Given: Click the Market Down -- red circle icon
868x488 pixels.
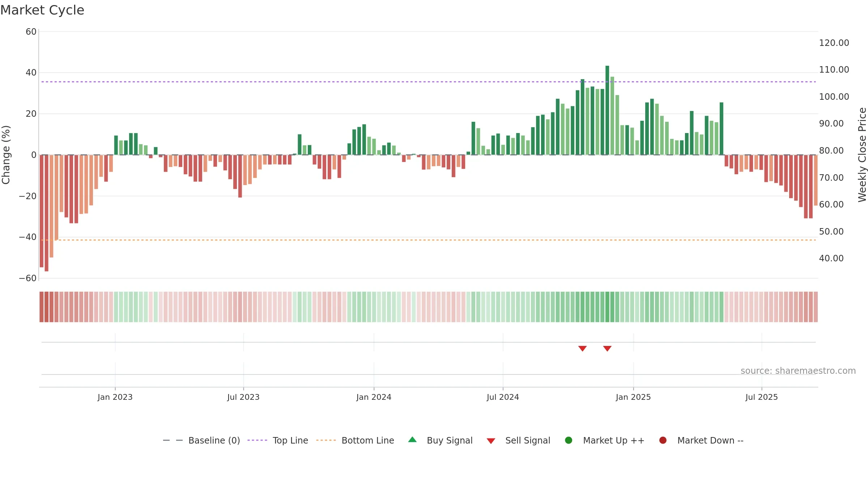Looking at the screenshot, I should tap(663, 440).
